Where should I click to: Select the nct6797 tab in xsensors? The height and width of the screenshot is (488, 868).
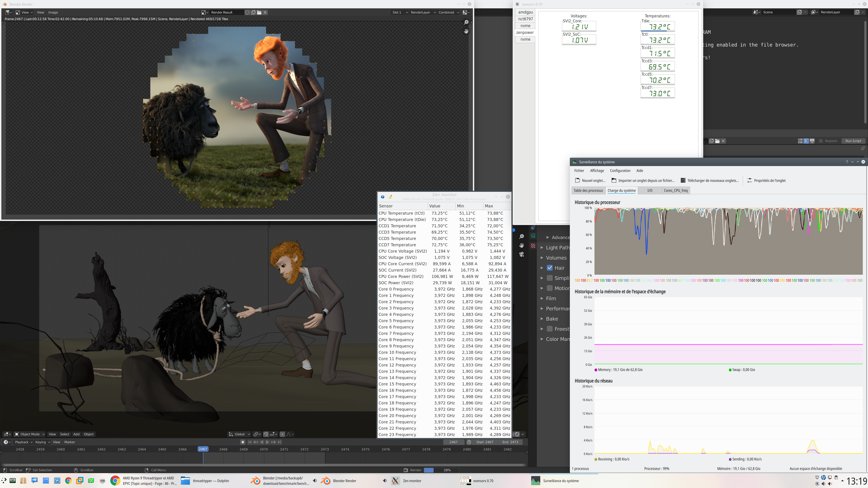525,19
